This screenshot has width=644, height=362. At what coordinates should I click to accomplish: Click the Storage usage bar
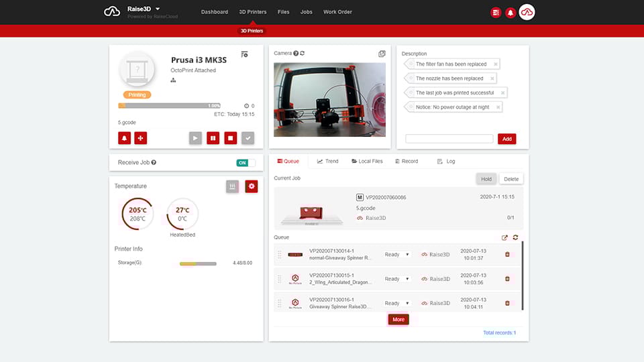point(198,263)
